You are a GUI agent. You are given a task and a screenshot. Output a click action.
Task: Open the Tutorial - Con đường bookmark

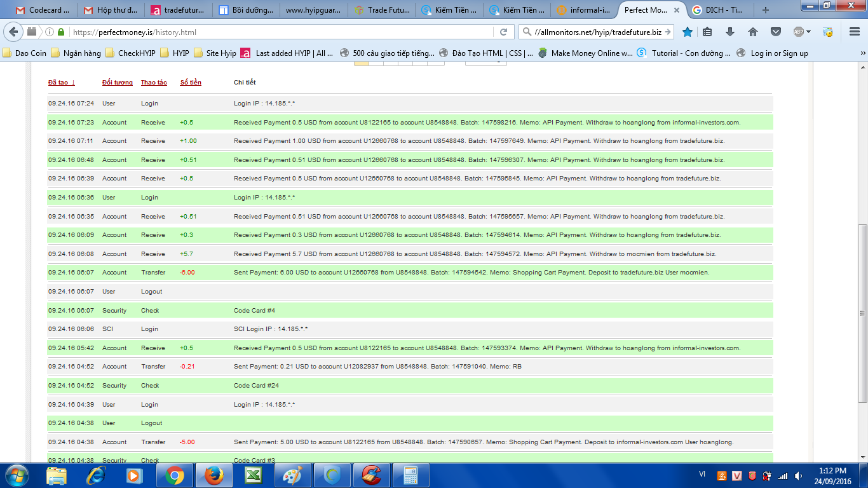pos(684,53)
